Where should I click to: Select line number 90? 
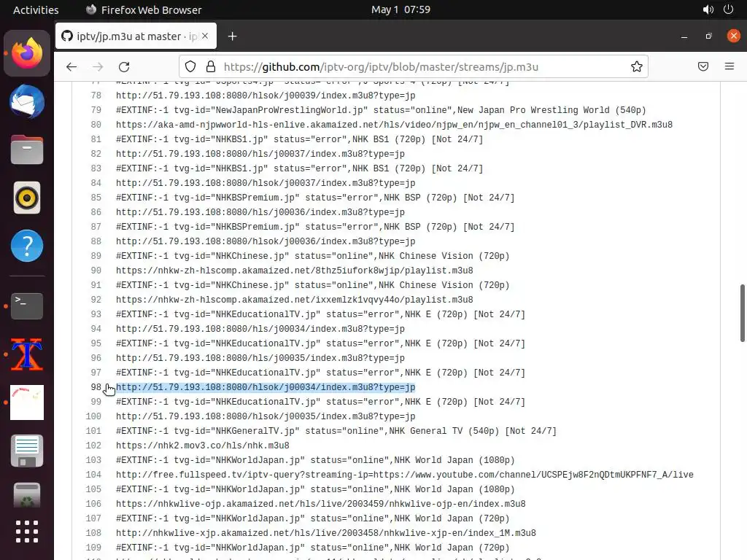[x=96, y=271]
